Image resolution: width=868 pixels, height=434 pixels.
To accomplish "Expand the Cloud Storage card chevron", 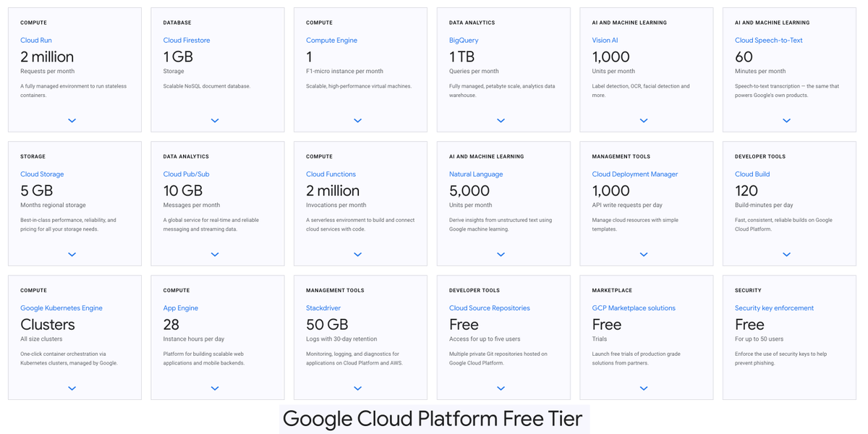I will [x=72, y=255].
